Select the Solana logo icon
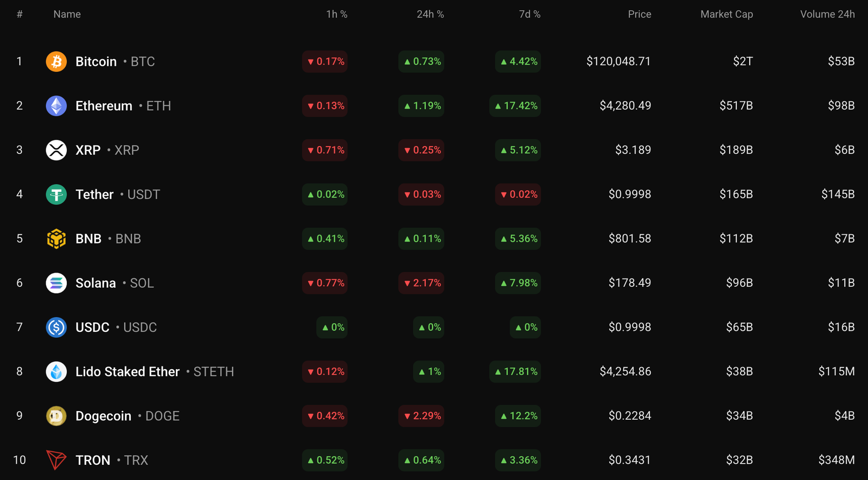Screen dimensions: 868x480 point(56,283)
